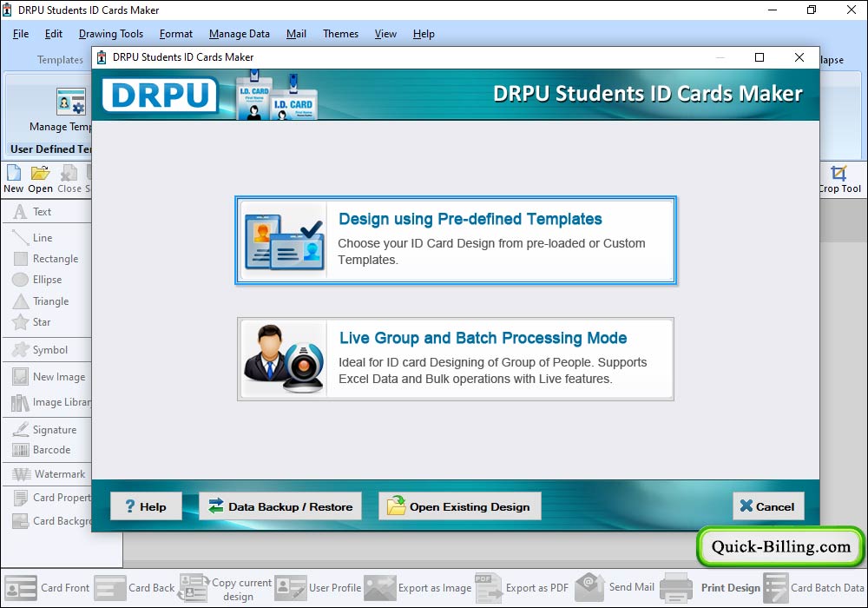This screenshot has width=868, height=608.
Task: Switch to Card Front view
Action: pyautogui.click(x=47, y=588)
